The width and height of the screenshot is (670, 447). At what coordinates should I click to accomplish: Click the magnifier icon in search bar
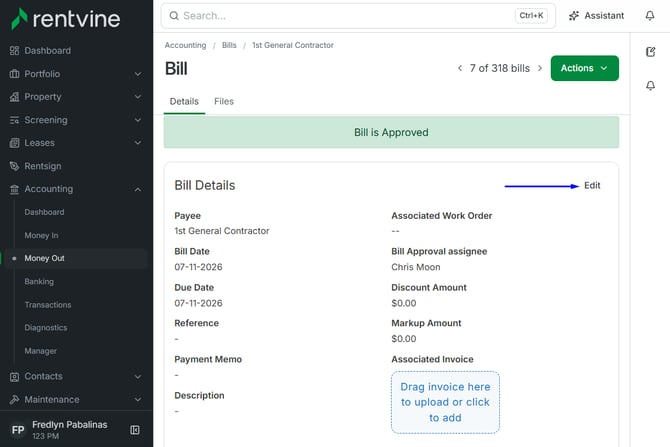[174, 16]
